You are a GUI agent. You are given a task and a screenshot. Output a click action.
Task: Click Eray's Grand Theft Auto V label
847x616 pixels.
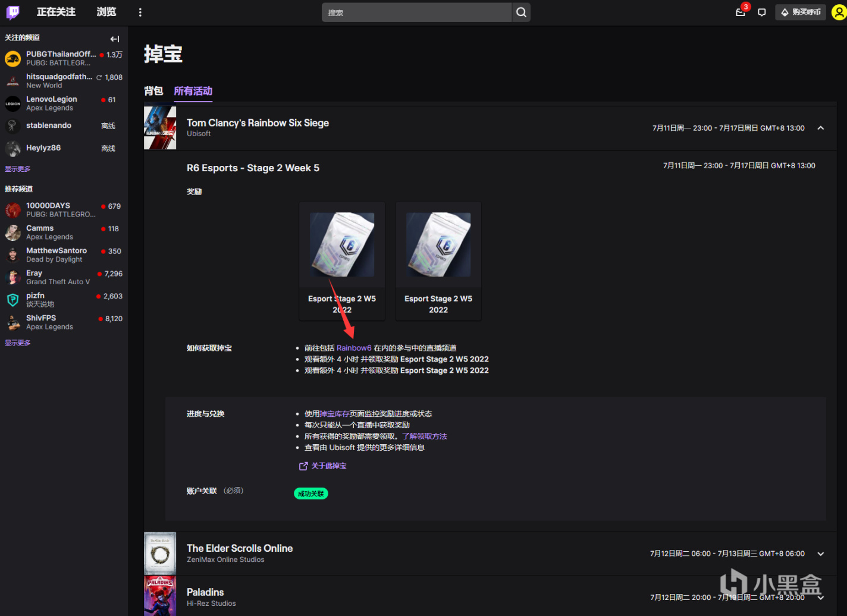click(58, 282)
